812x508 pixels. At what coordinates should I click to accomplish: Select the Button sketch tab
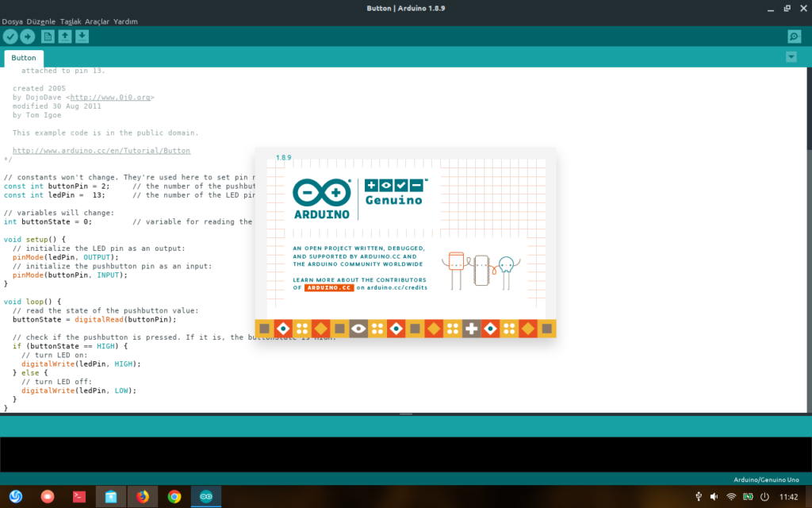pyautogui.click(x=24, y=58)
